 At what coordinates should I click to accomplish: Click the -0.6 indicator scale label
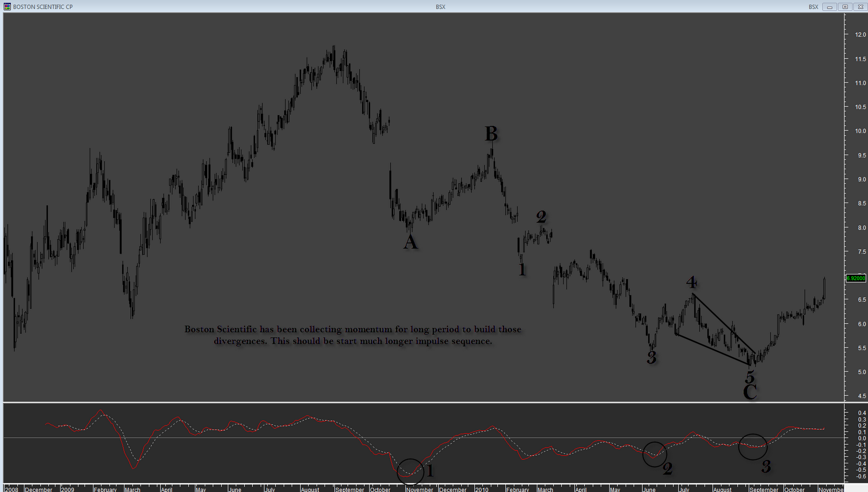[x=860, y=477]
